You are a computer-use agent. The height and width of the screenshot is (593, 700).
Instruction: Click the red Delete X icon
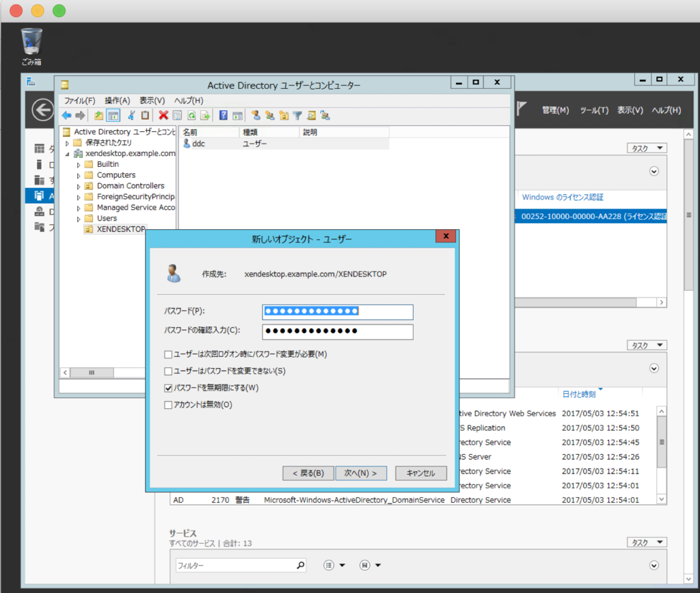[163, 116]
